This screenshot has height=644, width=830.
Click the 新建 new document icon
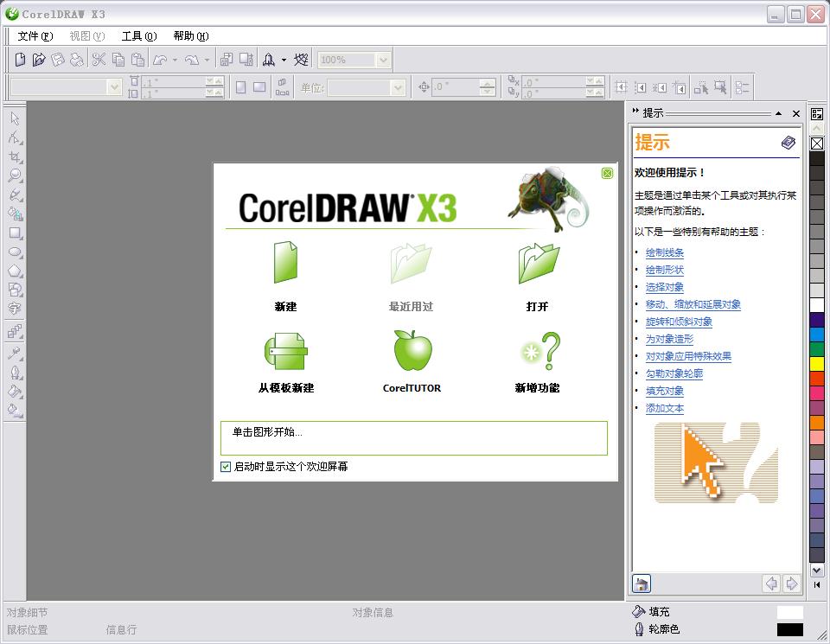[x=285, y=263]
